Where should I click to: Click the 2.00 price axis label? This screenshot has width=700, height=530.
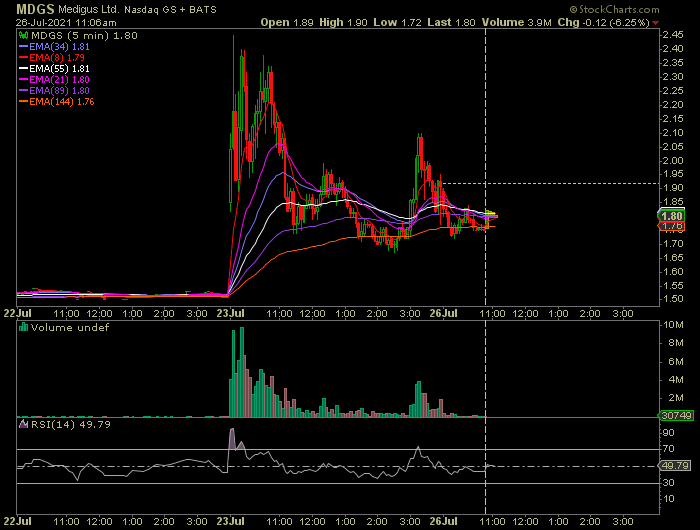(673, 160)
